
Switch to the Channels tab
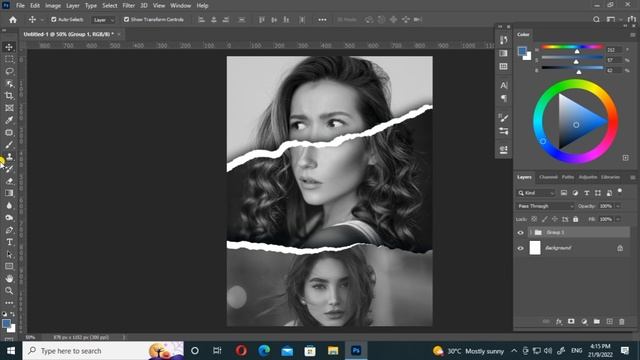[548, 177]
